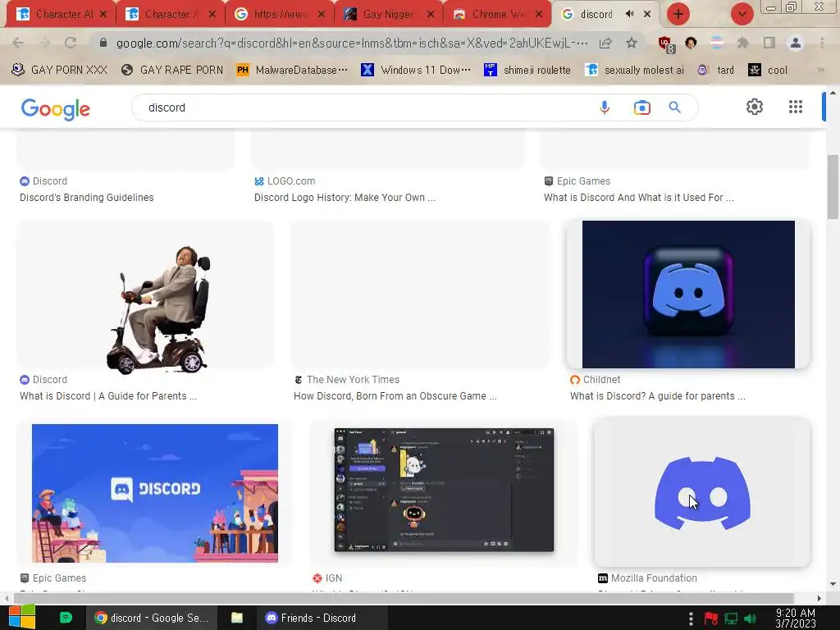Viewport: 840px width, 630px height.
Task: Open the volume speaker tray icon
Action: click(x=750, y=619)
